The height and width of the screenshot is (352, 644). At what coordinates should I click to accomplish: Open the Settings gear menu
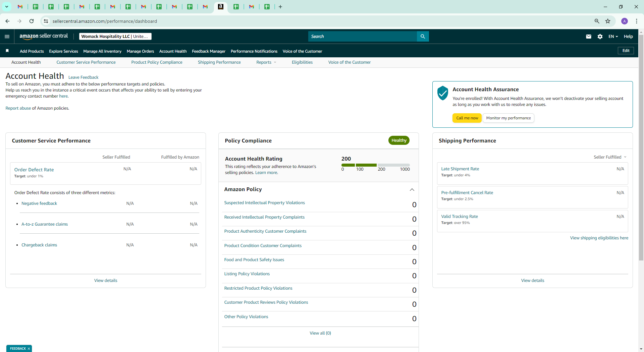[600, 37]
